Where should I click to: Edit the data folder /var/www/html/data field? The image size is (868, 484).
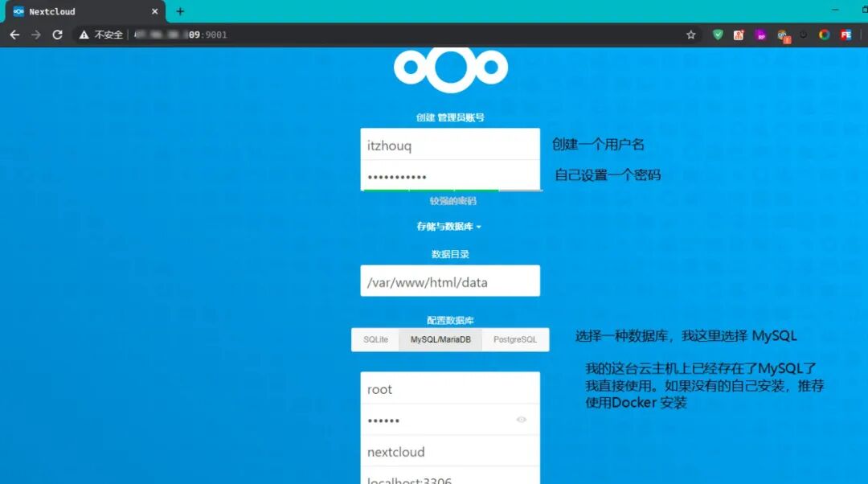click(450, 281)
